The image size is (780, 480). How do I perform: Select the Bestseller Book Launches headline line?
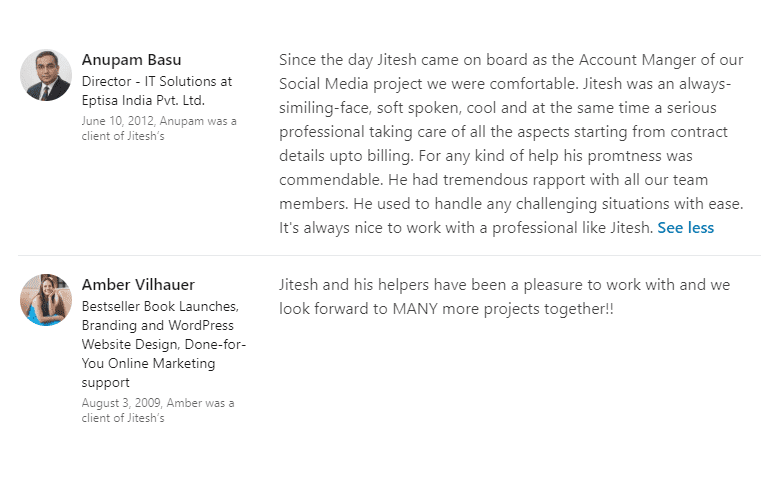(x=160, y=306)
